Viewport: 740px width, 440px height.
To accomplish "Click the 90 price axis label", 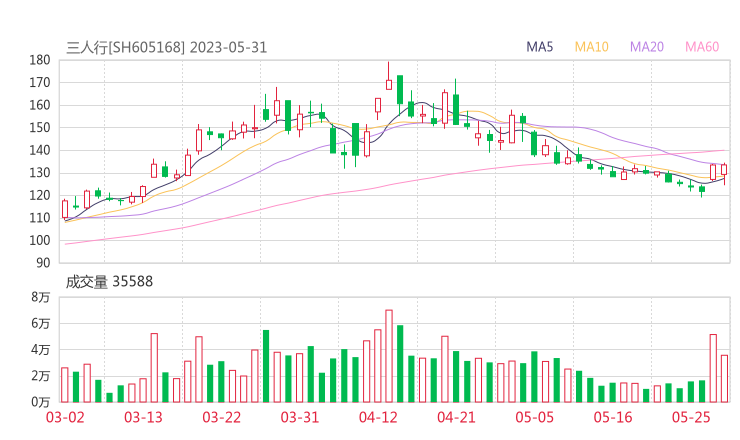I will [43, 263].
